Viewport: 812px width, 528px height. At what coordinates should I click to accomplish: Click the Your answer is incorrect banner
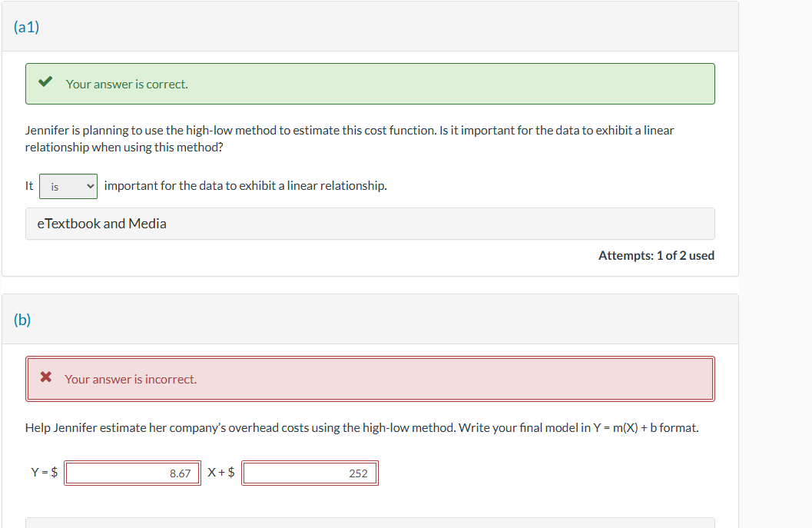[x=371, y=378]
